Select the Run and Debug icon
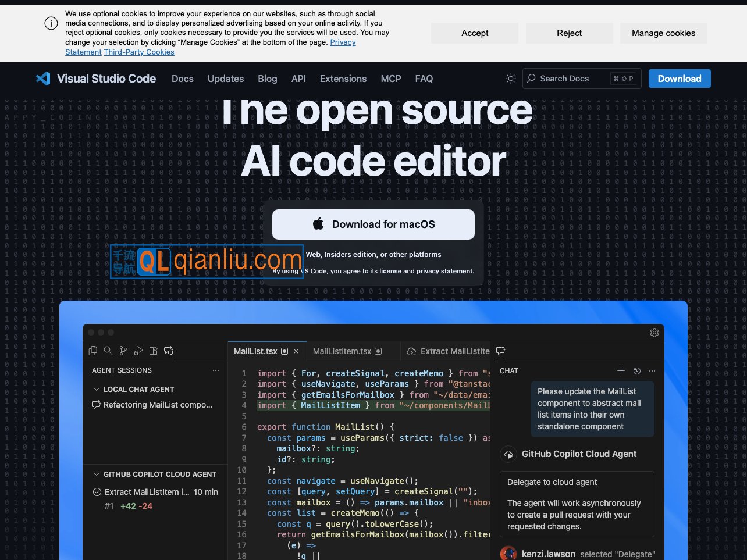The width and height of the screenshot is (747, 560). click(x=138, y=350)
